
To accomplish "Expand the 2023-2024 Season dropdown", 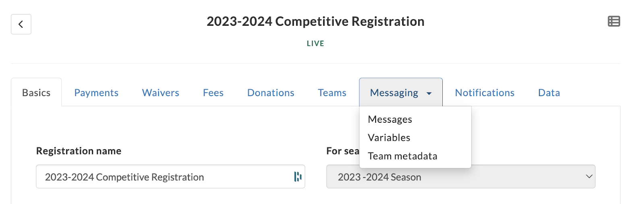I will click(460, 177).
